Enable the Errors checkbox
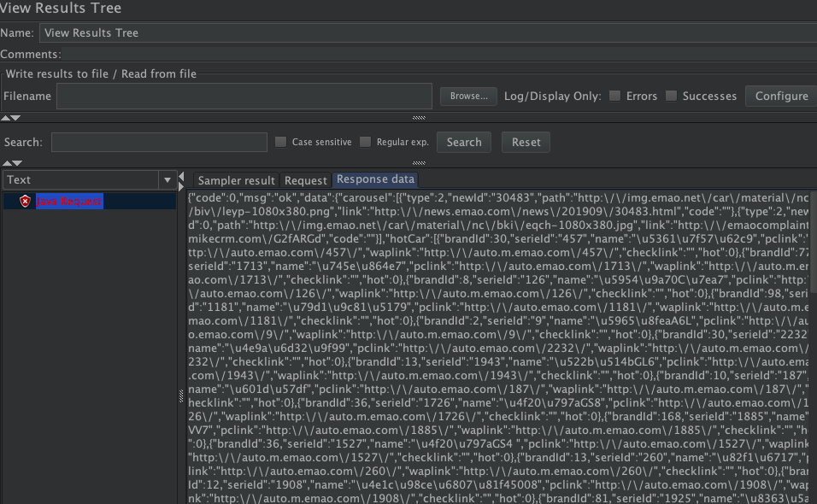Screen dimensions: 817x504 [615, 96]
